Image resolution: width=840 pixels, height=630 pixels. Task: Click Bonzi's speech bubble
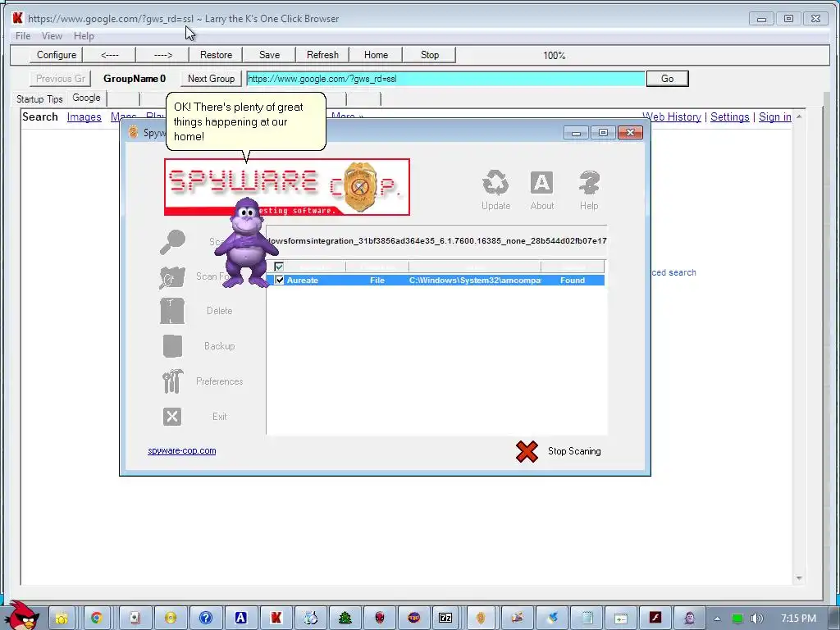[246, 121]
